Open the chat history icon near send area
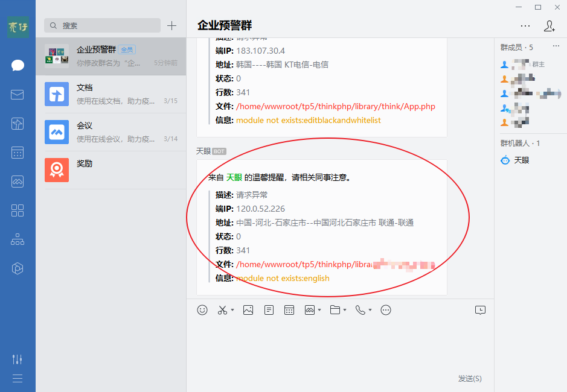This screenshot has width=567, height=392. tap(480, 309)
